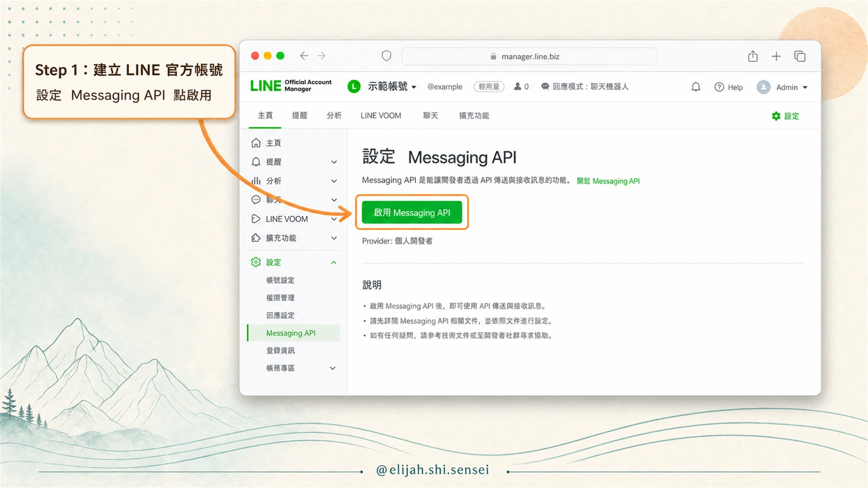Open notifications bell icon in header

(695, 87)
